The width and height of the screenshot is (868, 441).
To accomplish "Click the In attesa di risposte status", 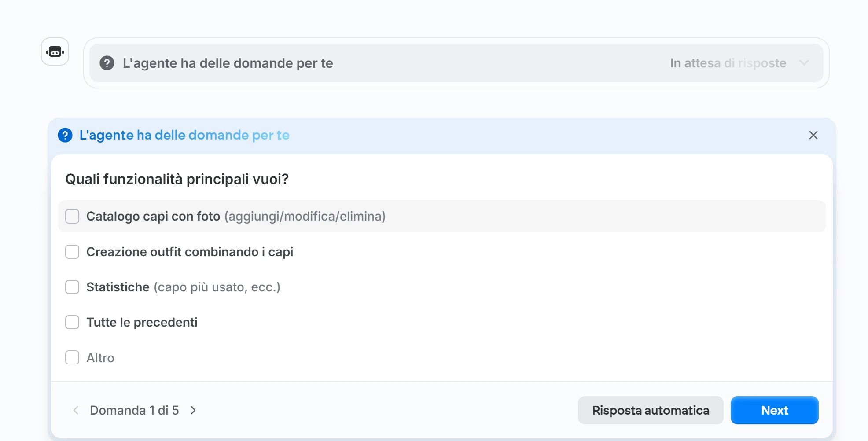I will pos(728,63).
